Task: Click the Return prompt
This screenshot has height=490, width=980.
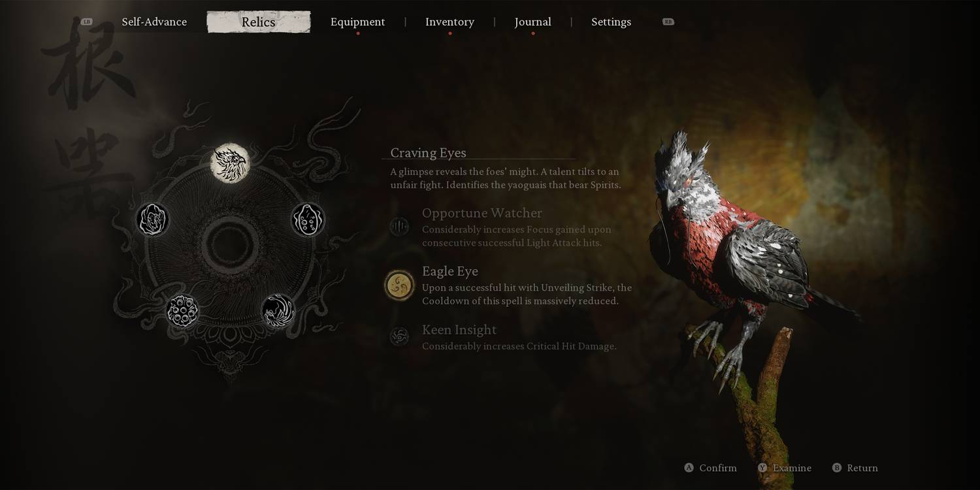Action: point(855,468)
